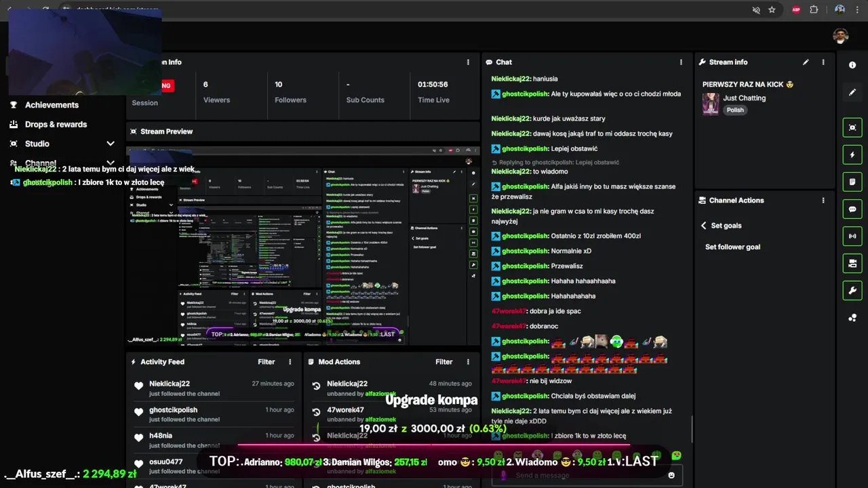Screen dimensions: 868x488
Task: Click stream title PIERWSZY RAZ NA KICK
Action: coord(748,85)
